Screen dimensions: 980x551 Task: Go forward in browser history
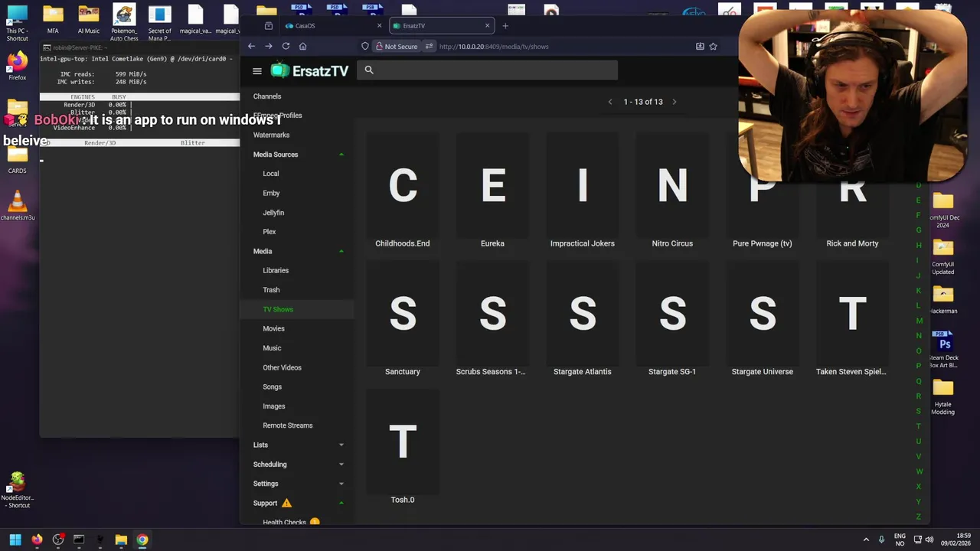269,47
